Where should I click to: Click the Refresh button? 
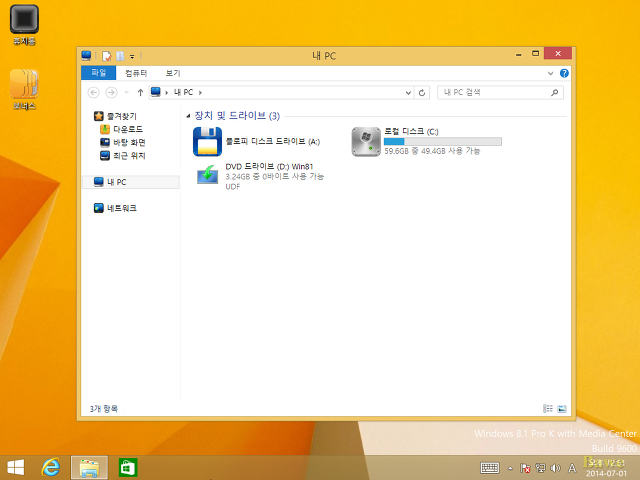[x=422, y=93]
